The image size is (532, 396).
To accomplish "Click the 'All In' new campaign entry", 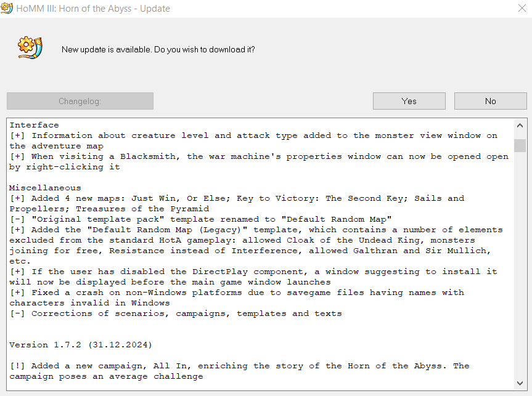I will (x=239, y=371).
